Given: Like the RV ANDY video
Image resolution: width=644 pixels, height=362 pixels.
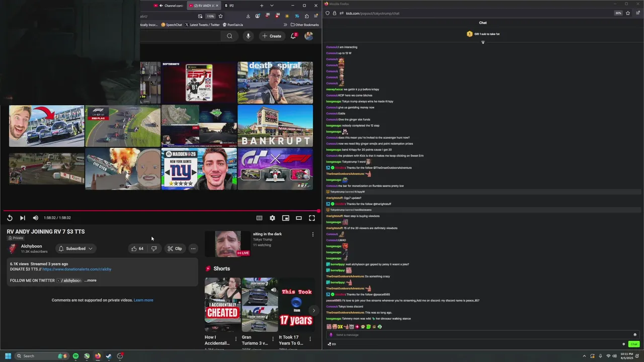Looking at the screenshot, I should tap(137, 248).
